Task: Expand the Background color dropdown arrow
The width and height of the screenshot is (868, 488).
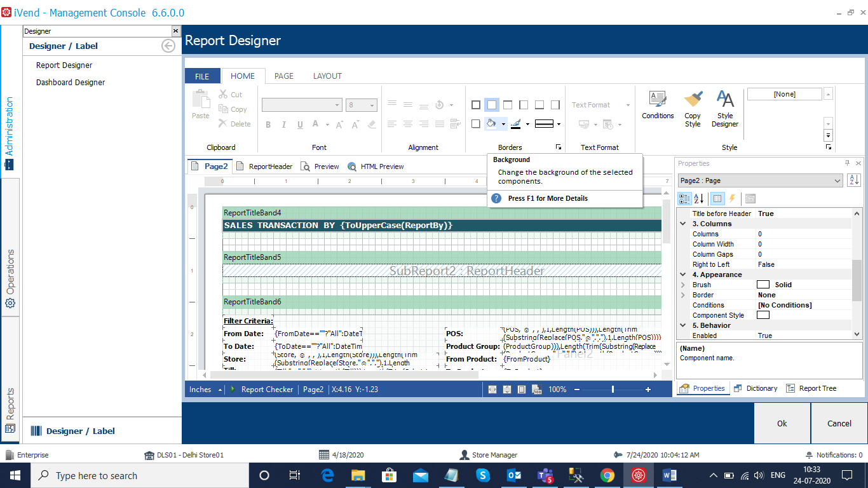Action: pos(503,124)
